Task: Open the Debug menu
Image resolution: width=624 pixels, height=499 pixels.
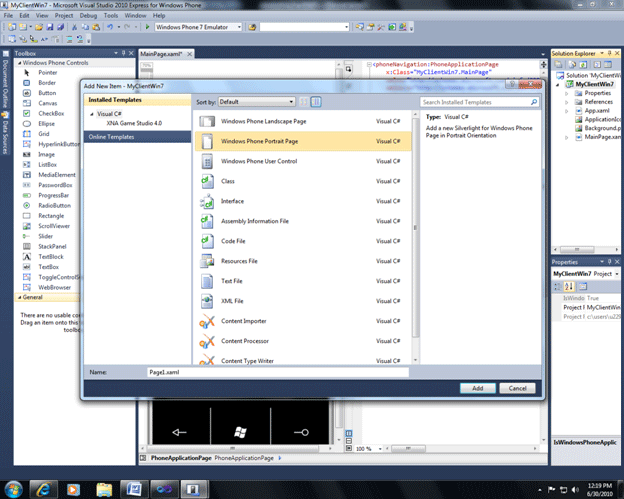Action: pyautogui.click(x=88, y=16)
